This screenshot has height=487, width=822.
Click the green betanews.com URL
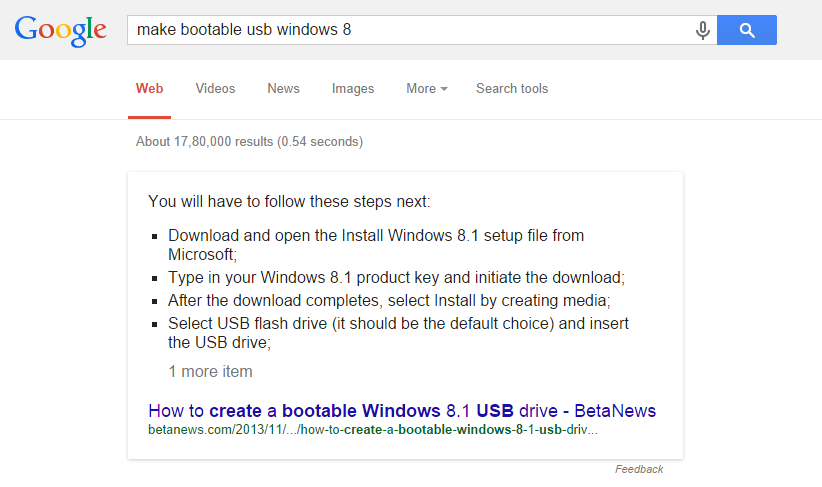[x=372, y=430]
